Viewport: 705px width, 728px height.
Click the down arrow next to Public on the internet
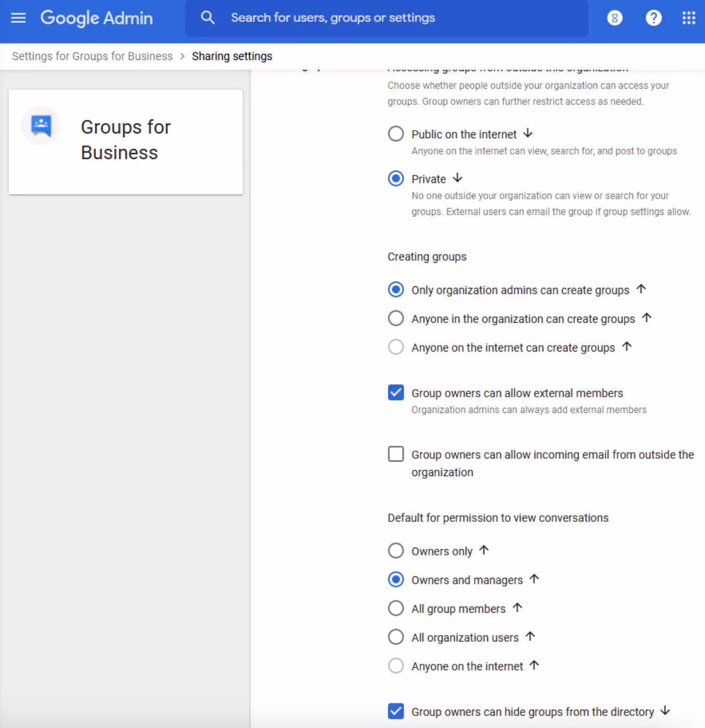(528, 134)
